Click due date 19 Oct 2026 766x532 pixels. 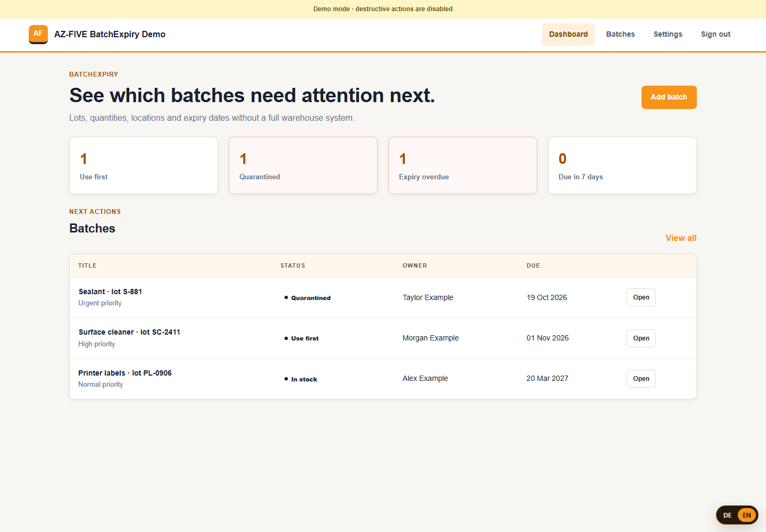pos(547,297)
